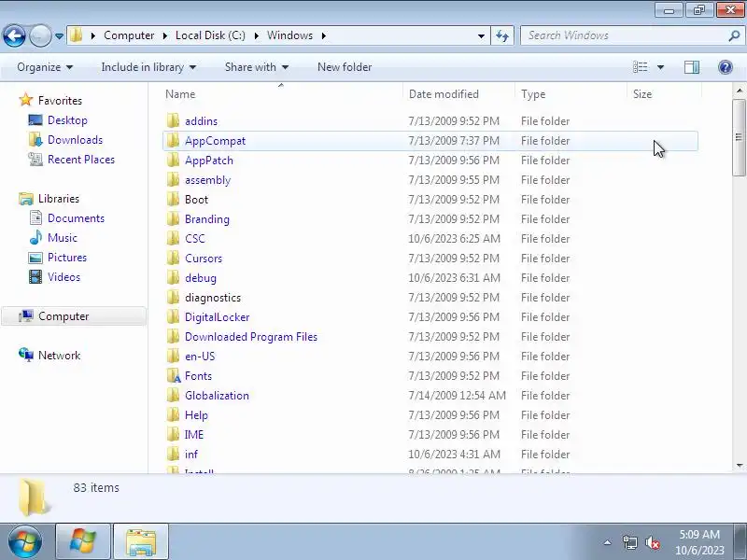747x560 pixels.
Task: Expand the address bar history dropdown
Action: click(481, 35)
